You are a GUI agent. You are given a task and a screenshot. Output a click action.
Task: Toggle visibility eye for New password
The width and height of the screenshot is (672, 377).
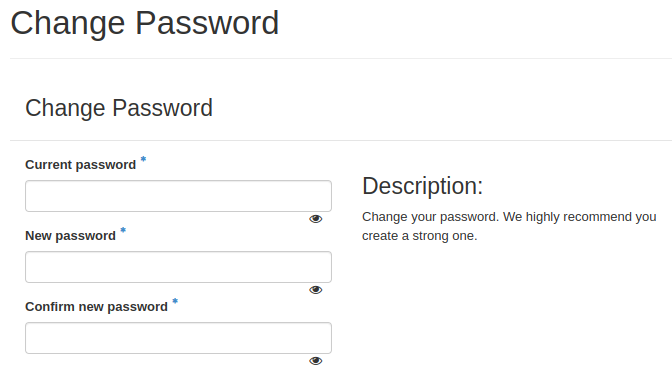click(315, 290)
